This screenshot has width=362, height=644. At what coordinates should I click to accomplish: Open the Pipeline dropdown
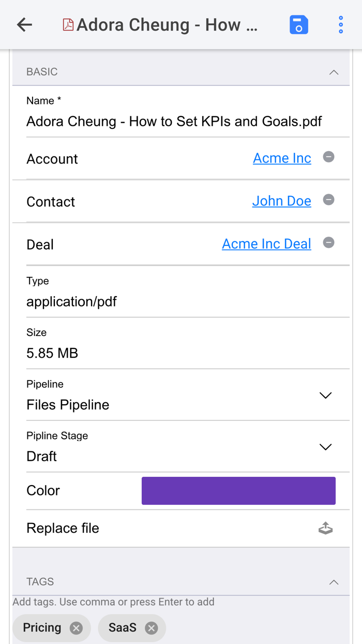325,396
